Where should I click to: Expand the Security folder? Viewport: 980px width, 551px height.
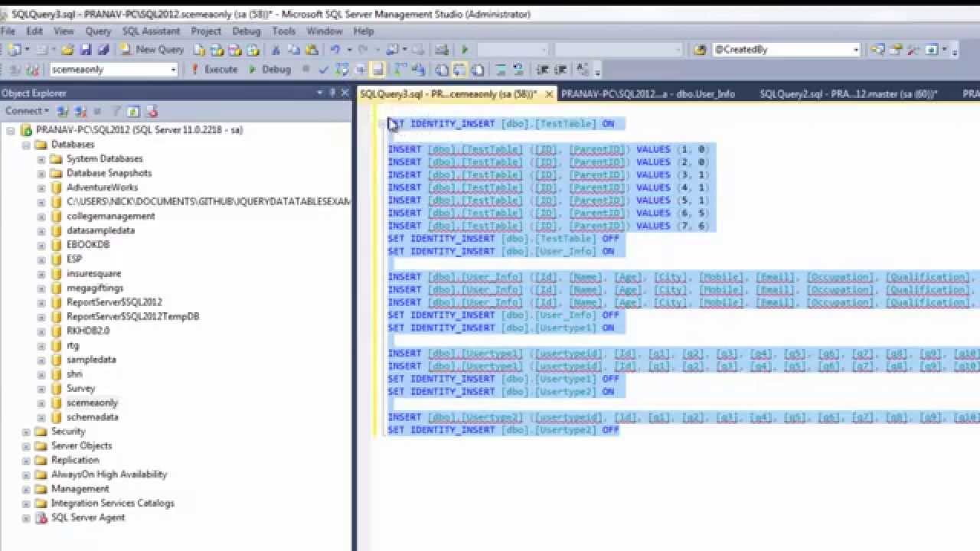pos(26,432)
